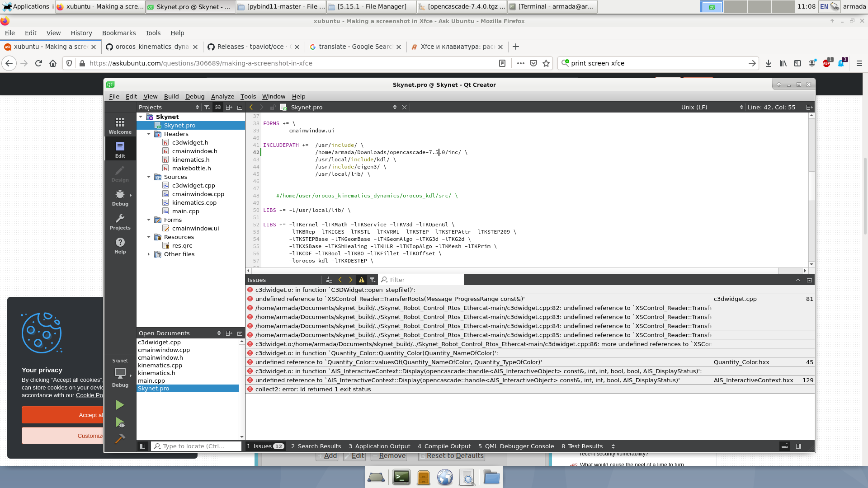Select kinematics.h in Headers
This screenshot has height=488, width=868.
[191, 160]
